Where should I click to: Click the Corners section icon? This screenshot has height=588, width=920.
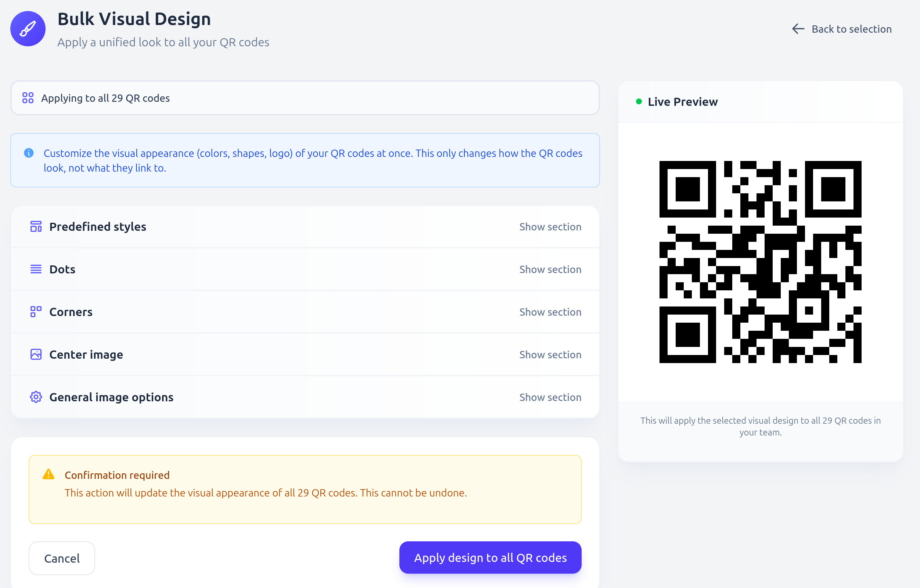point(36,311)
